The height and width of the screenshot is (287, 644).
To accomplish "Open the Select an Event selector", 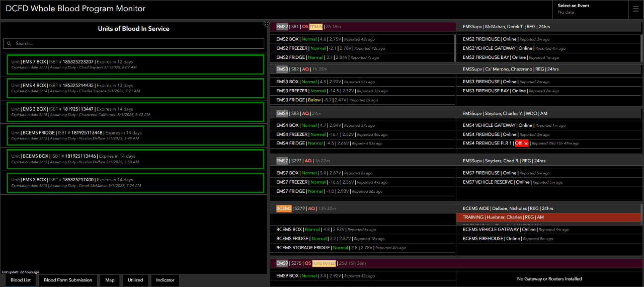I will click(x=591, y=9).
